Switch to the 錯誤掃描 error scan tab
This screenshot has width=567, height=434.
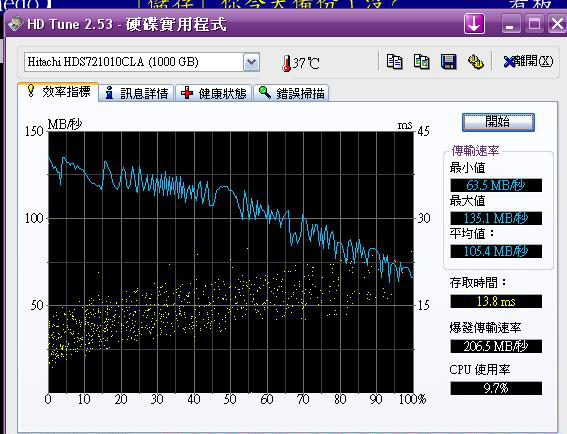point(291,93)
